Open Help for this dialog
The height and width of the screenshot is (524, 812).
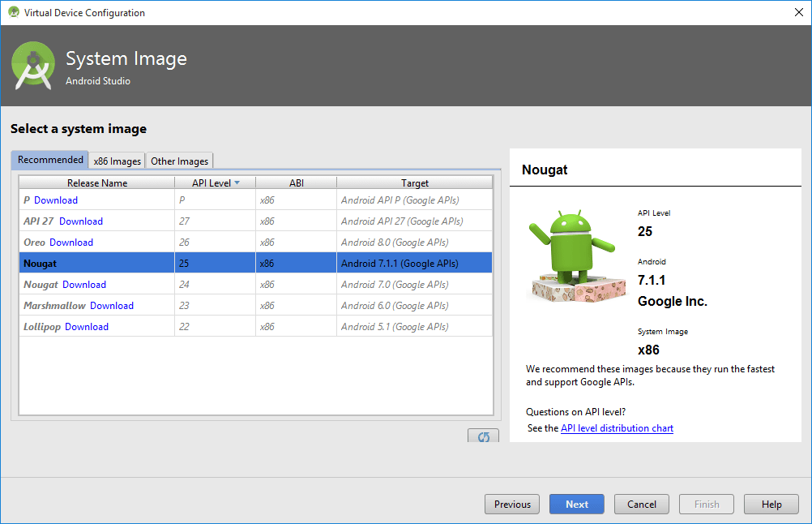[x=771, y=504]
